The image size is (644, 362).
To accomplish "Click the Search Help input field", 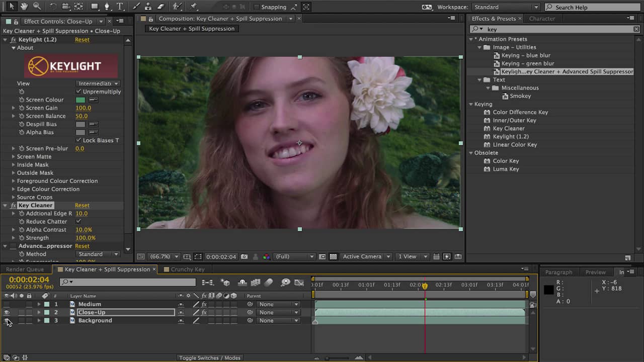I will point(593,7).
